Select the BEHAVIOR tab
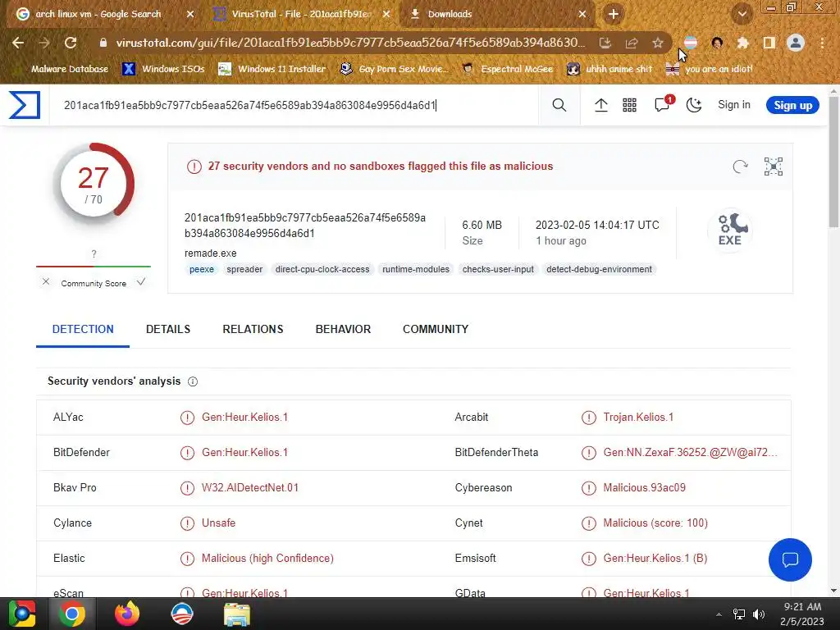The height and width of the screenshot is (630, 840). coord(343,330)
